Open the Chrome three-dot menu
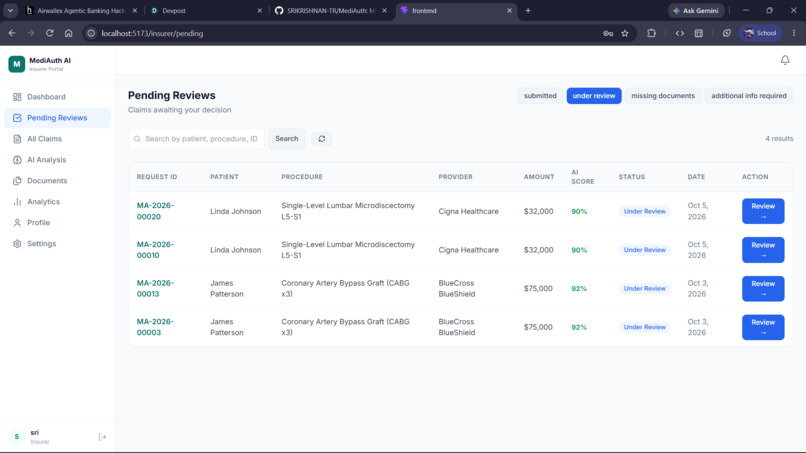Image resolution: width=806 pixels, height=453 pixels. click(x=794, y=33)
